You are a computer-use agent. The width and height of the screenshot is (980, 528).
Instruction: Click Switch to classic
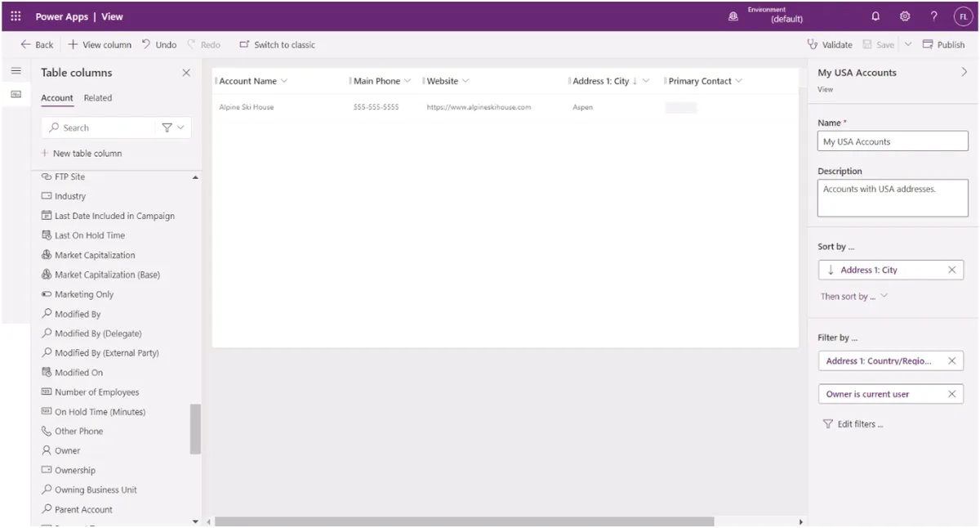[x=277, y=45]
